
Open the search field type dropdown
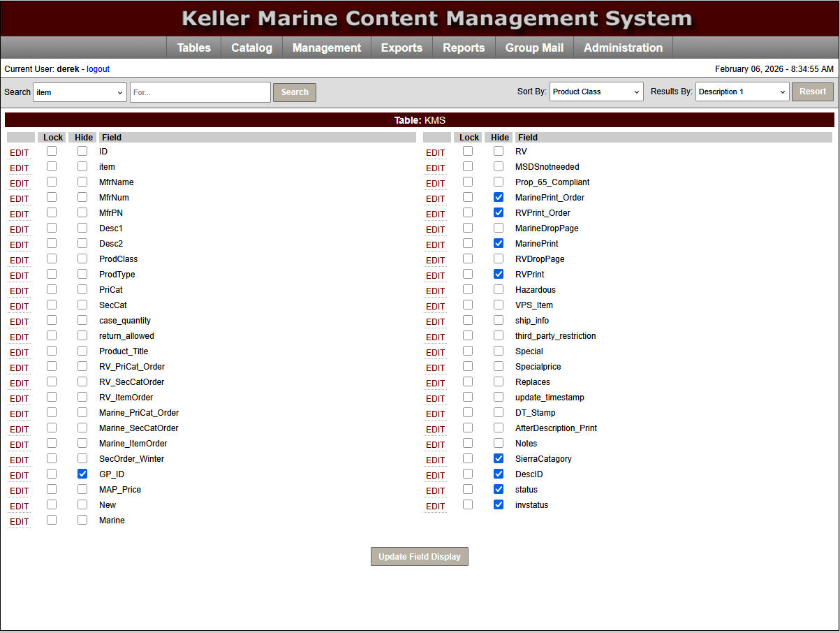(x=79, y=92)
